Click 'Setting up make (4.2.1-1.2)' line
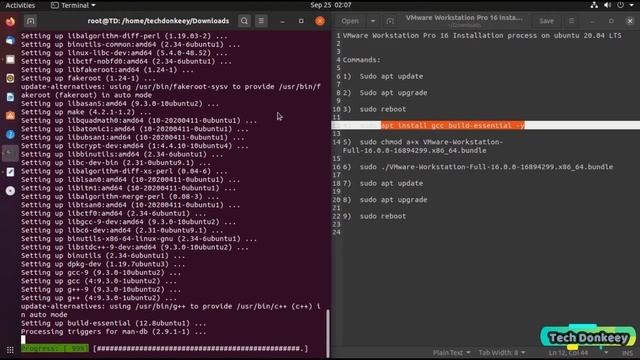This screenshot has height=360, width=640. pos(86,112)
